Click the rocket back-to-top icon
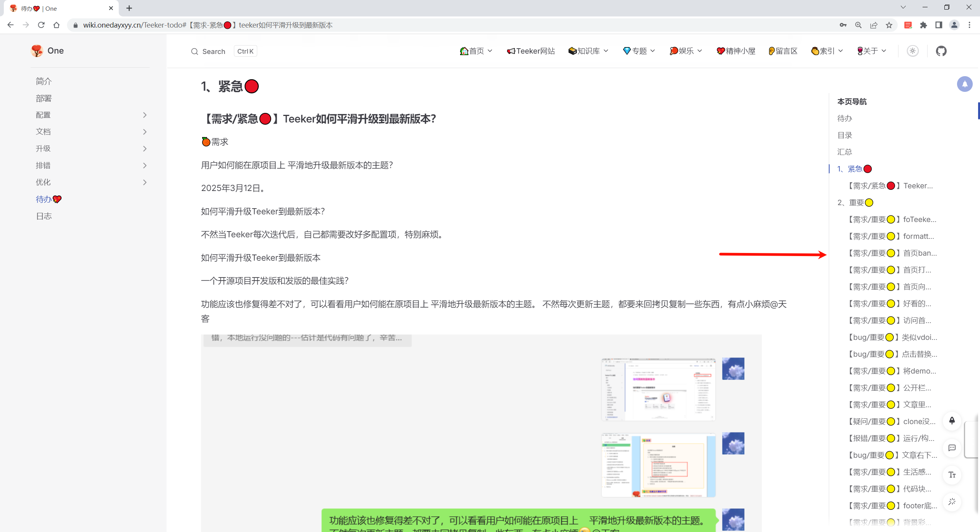 coord(952,421)
